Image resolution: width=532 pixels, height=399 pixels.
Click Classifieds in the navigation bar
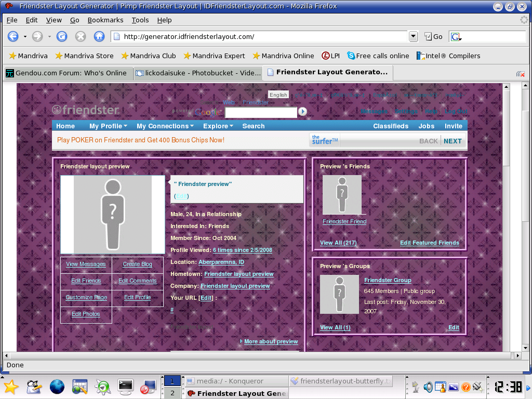(391, 126)
